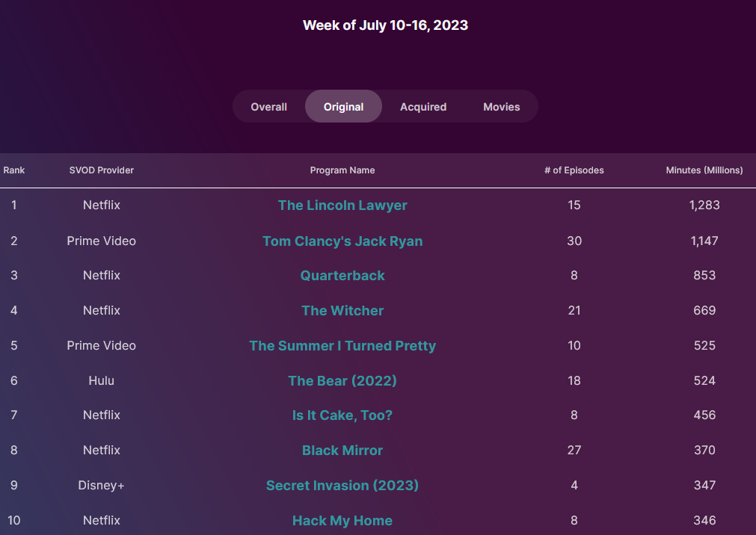This screenshot has height=535, width=756.
Task: Open the Acquired tab
Action: pos(423,107)
